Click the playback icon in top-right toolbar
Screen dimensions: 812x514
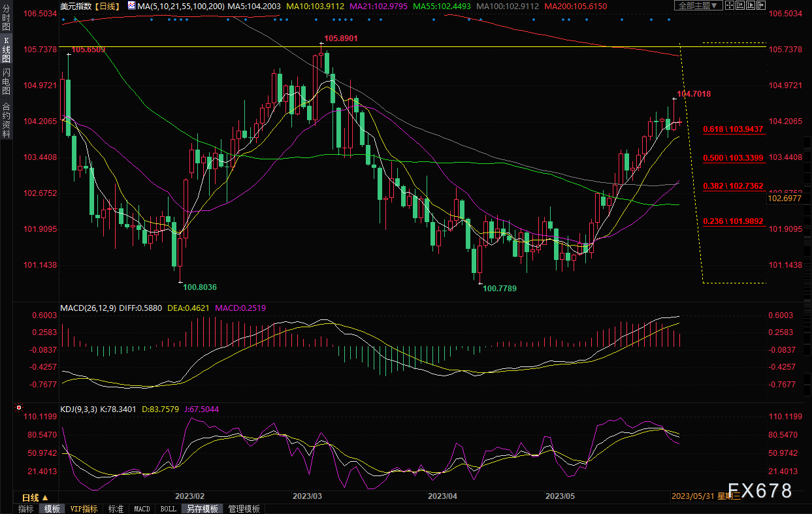(x=751, y=6)
